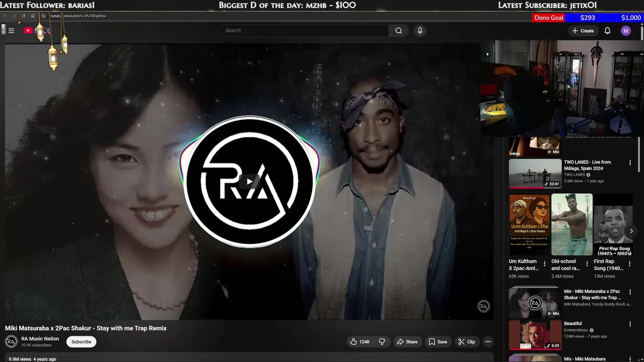
Task: Open the EminemMusic channel name
Action: click(577, 330)
